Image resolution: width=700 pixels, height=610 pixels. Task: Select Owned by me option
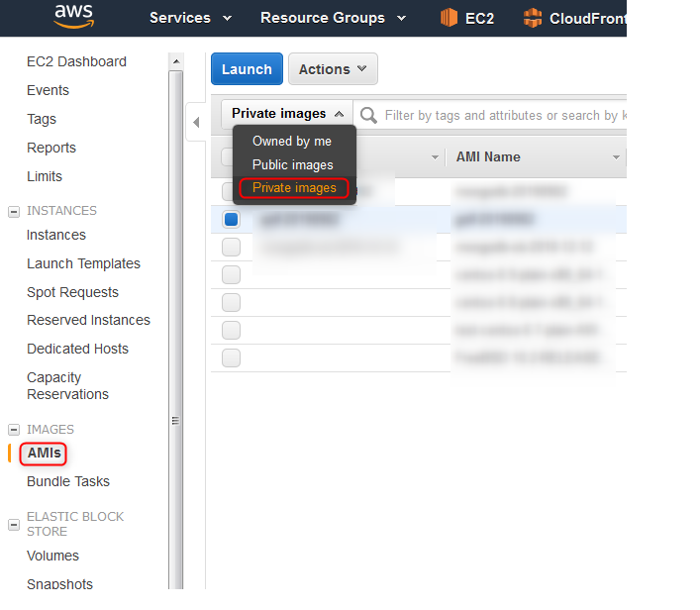pos(292,142)
